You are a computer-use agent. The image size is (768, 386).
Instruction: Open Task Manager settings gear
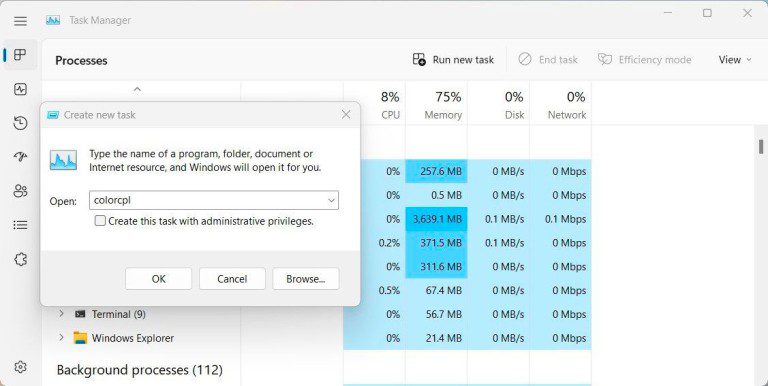20,366
